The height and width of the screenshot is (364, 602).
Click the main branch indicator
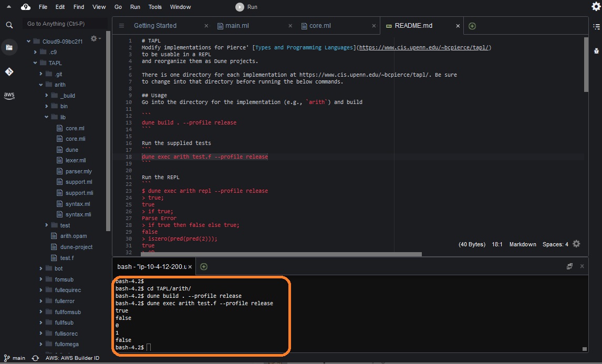[x=15, y=358]
